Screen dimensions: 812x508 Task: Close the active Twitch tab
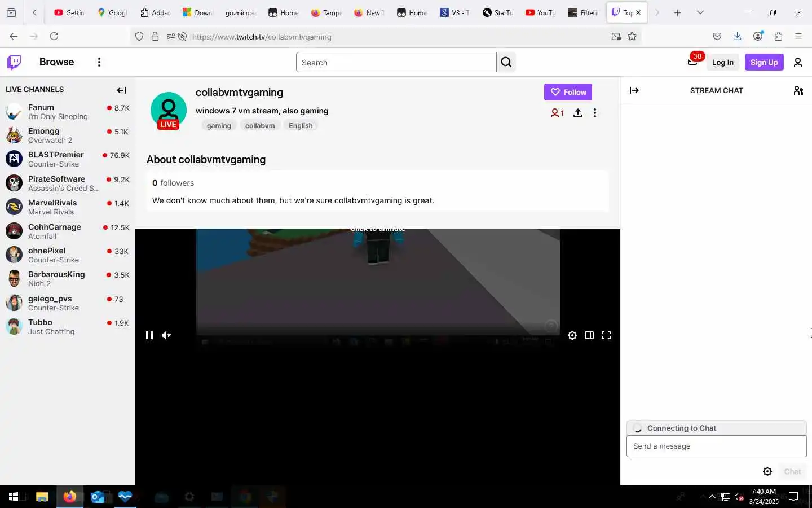[x=638, y=12]
